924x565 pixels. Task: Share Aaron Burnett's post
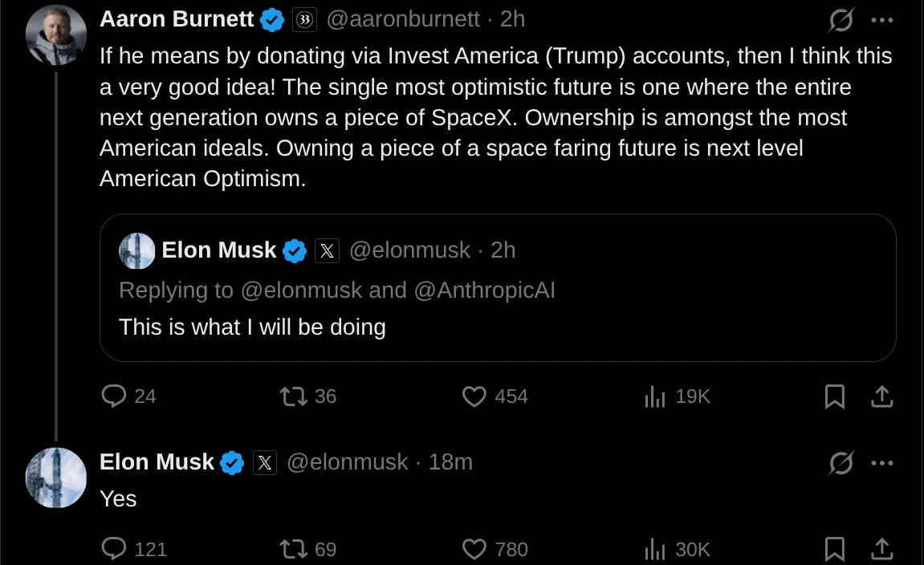(882, 396)
